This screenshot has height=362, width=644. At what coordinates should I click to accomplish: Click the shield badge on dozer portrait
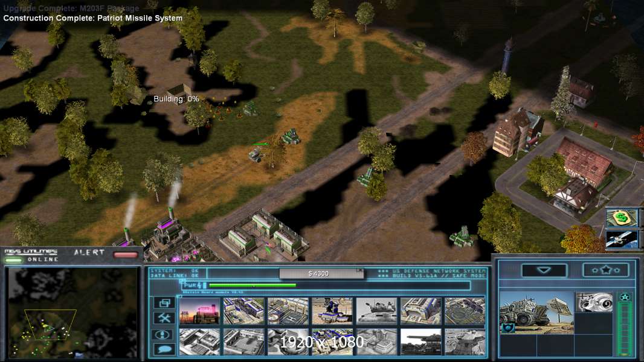click(508, 328)
